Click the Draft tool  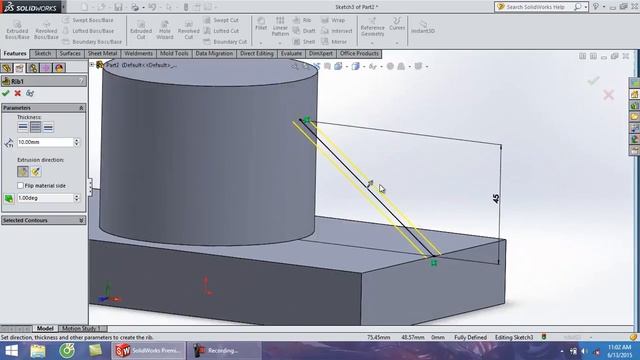tap(304, 31)
